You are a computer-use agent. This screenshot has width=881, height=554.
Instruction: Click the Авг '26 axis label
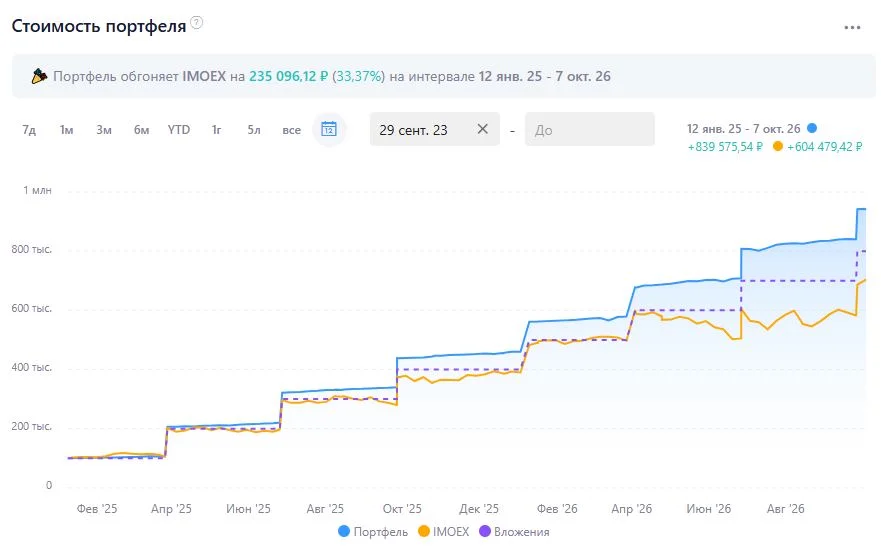785,509
